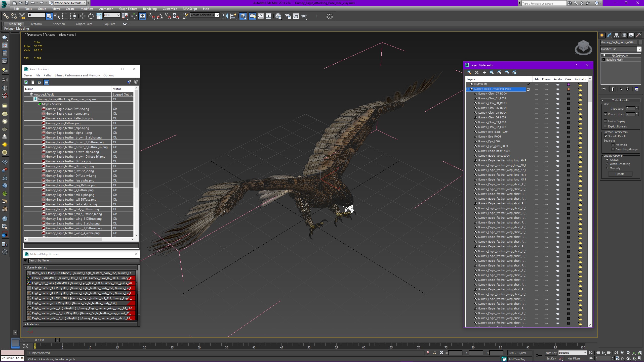This screenshot has width=644, height=362.
Task: Click Delete Layer icon in Layer dialog
Action: pos(476,72)
